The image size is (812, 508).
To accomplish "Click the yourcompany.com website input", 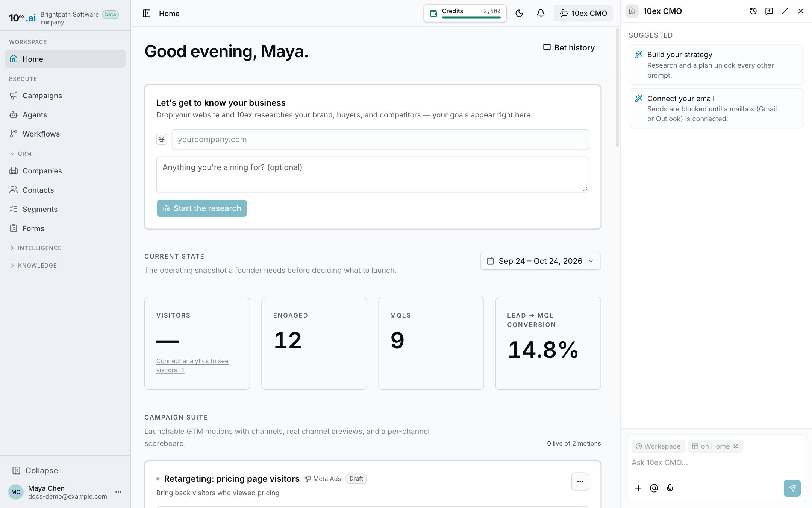I will [x=380, y=140].
